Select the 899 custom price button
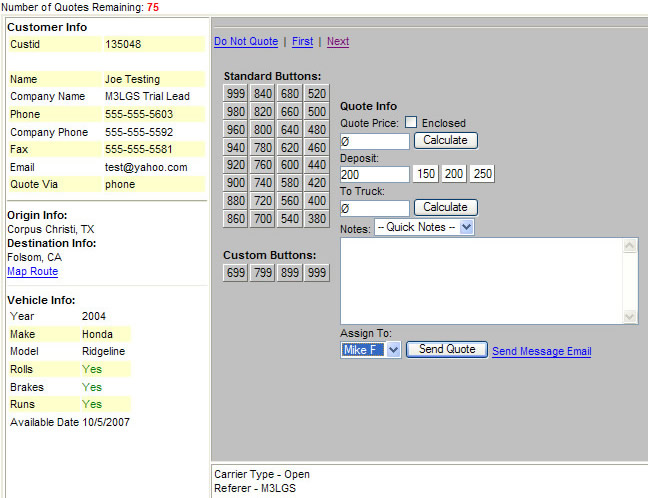The image size is (648, 498). click(290, 273)
